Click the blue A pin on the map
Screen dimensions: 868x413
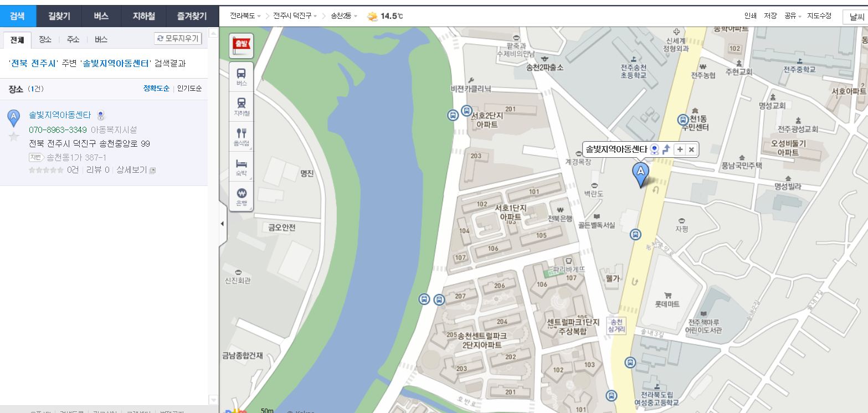click(641, 174)
